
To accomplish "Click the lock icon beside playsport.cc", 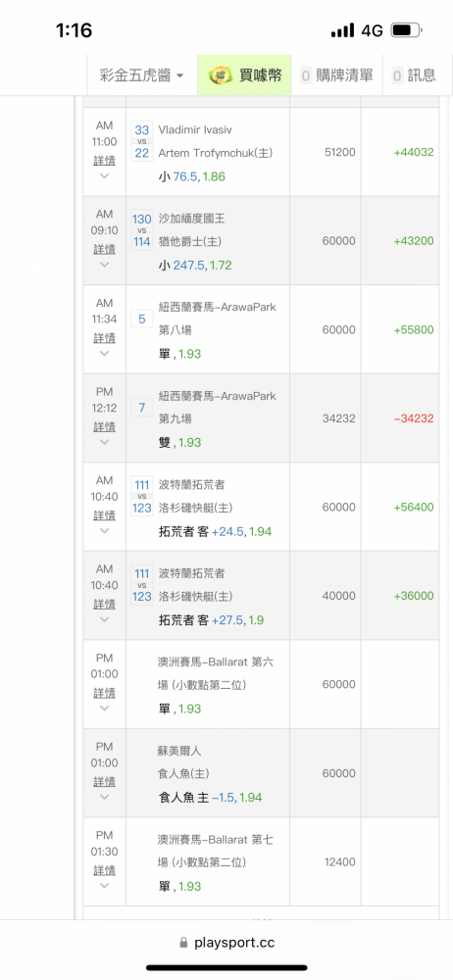I will coord(183,943).
